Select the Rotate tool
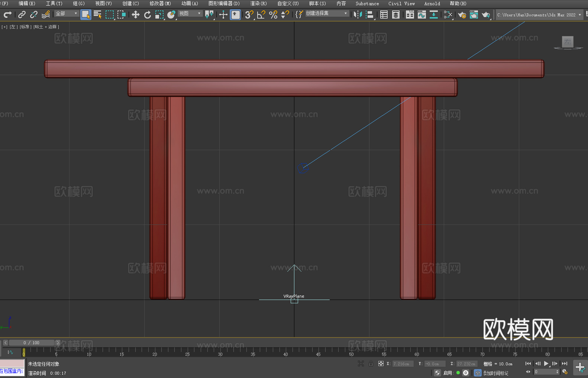This screenshot has width=588, height=378. pyautogui.click(x=148, y=14)
